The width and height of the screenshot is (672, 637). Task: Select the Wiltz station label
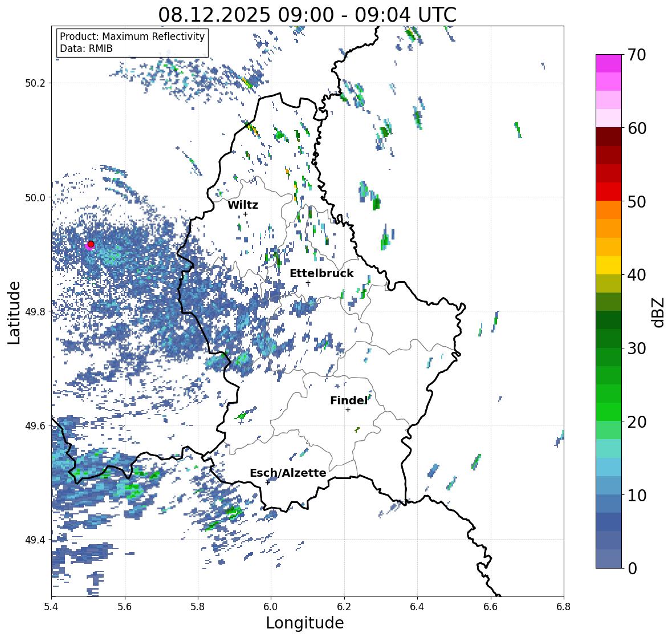[x=243, y=205]
